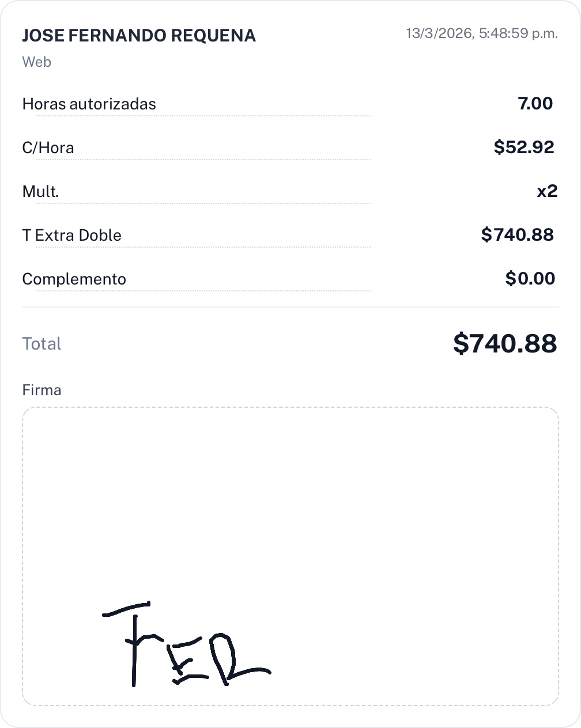
Task: Click the Web source label
Action: [37, 62]
